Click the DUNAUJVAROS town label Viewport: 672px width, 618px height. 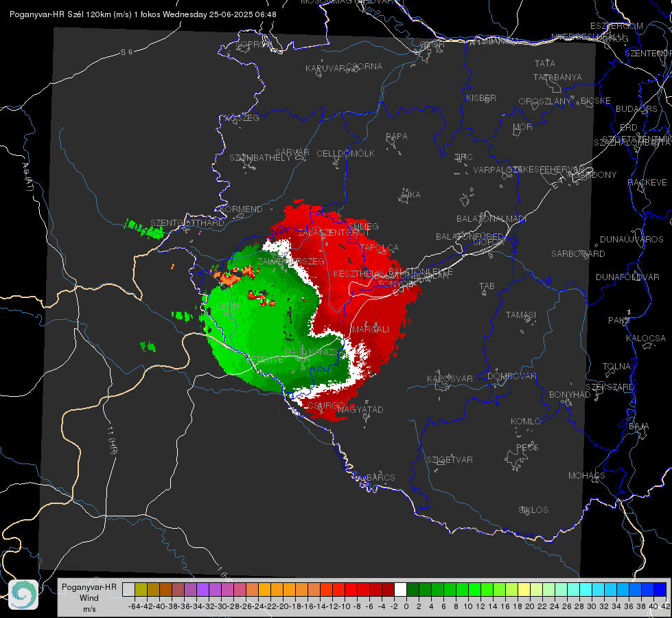click(632, 240)
